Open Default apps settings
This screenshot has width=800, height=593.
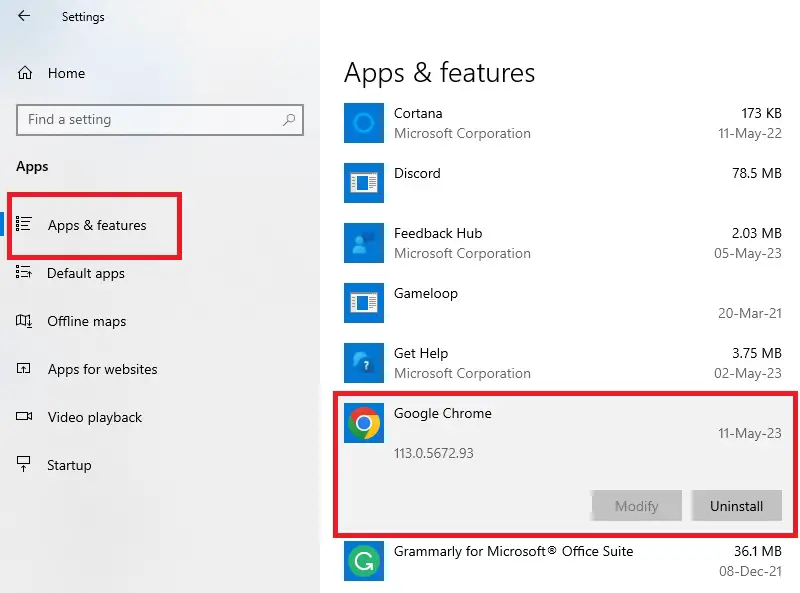tap(86, 274)
